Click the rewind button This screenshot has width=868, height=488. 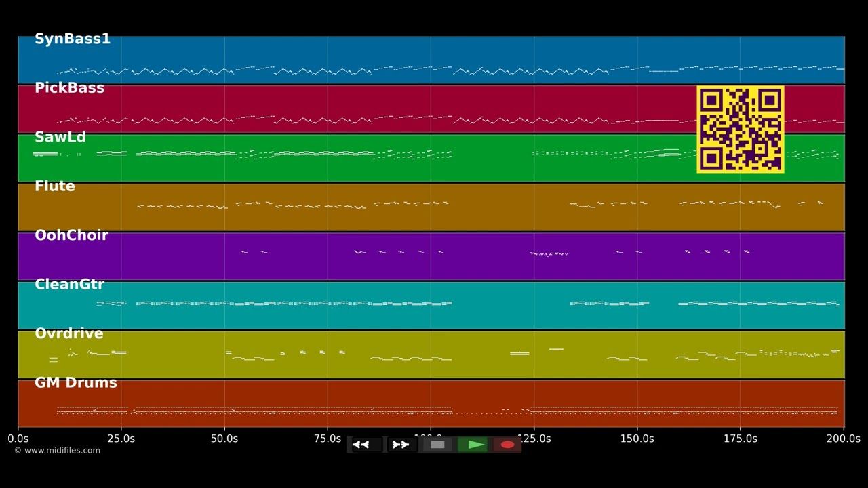pos(366,445)
